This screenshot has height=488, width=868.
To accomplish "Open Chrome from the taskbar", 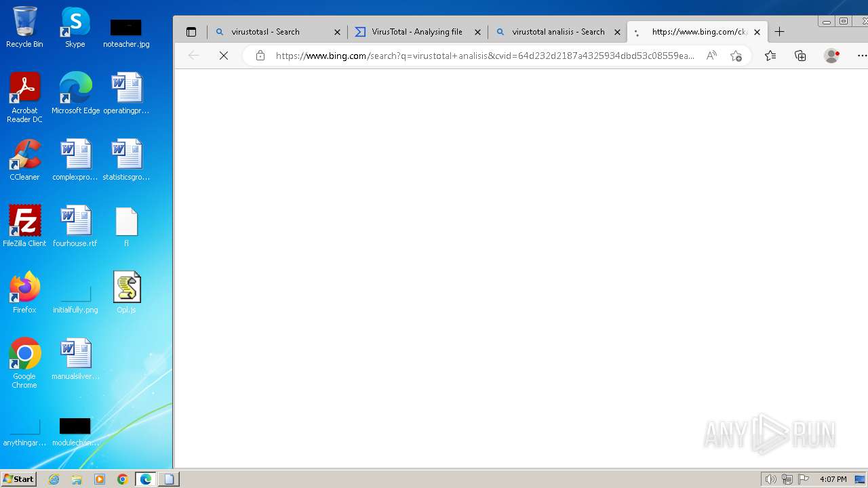I will click(x=122, y=479).
